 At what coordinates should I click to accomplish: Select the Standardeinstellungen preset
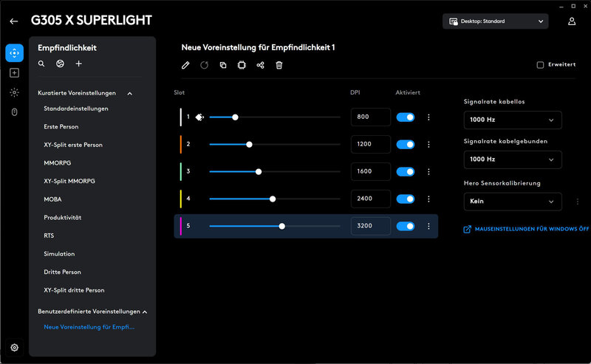pyautogui.click(x=76, y=109)
